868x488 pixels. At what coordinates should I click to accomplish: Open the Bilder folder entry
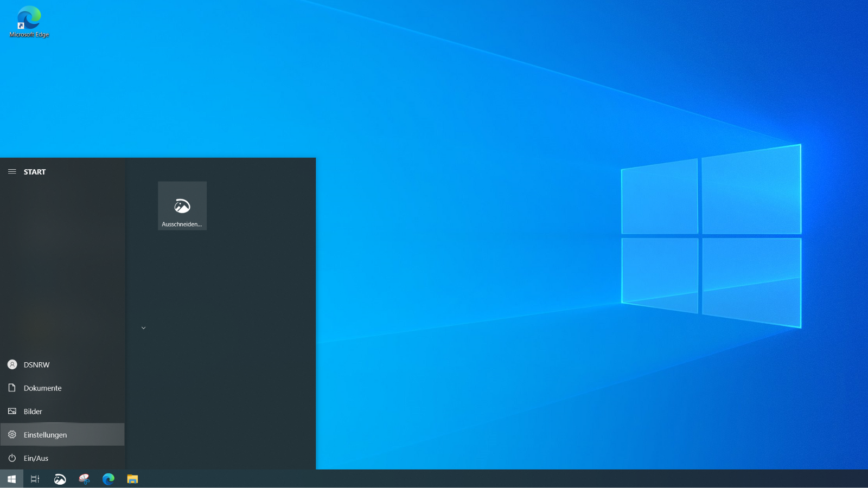33,412
